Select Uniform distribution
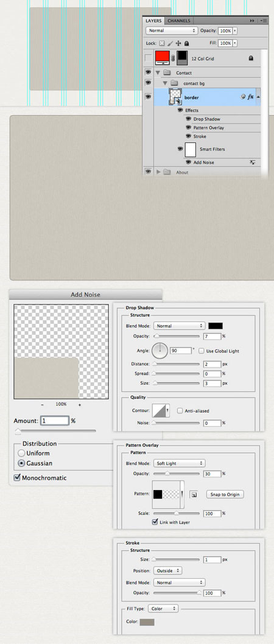Image resolution: width=274 pixels, height=644 pixels. pyautogui.click(x=21, y=453)
